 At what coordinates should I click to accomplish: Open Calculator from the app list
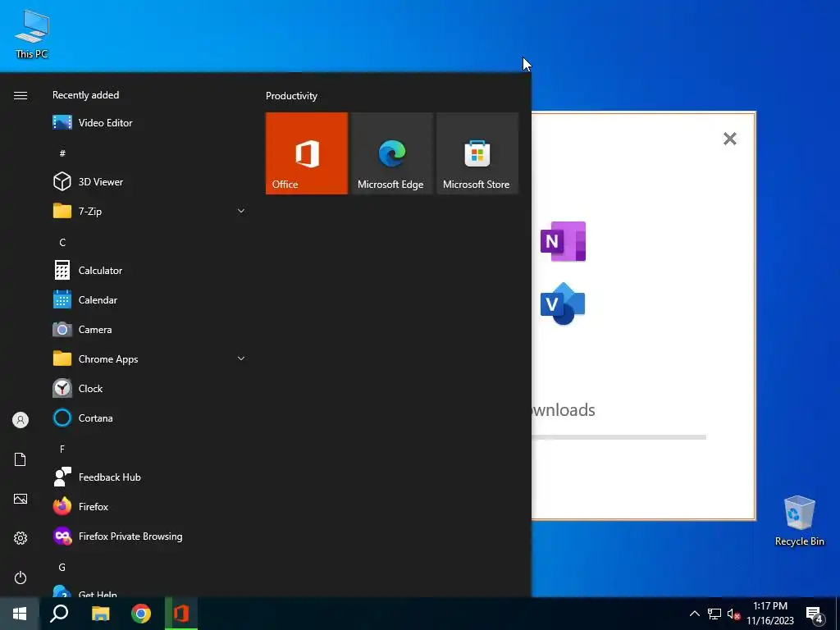click(x=149, y=271)
